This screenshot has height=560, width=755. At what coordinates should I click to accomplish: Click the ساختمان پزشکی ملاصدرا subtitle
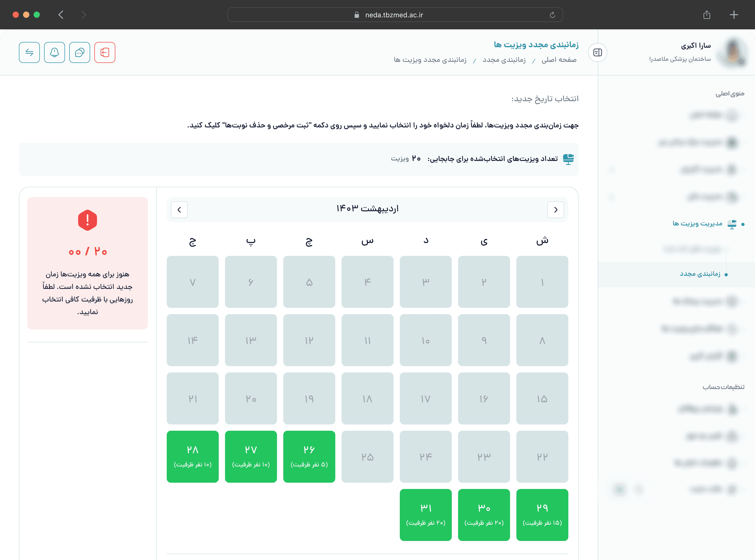click(680, 59)
